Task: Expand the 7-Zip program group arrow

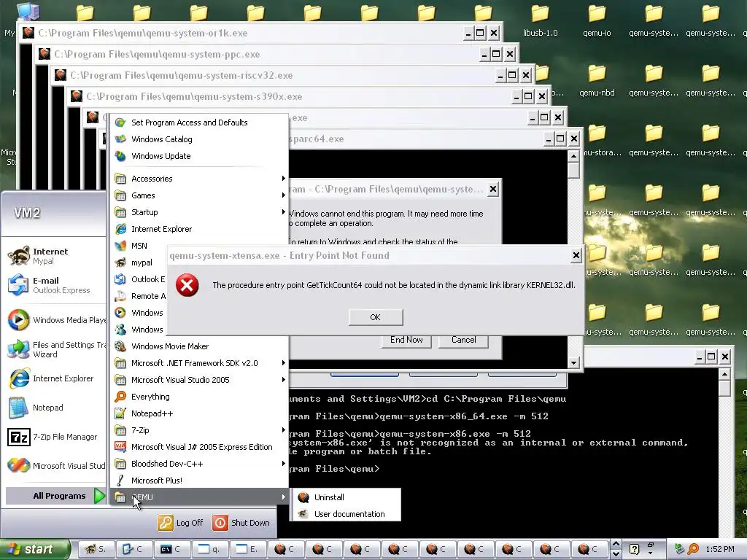Action: pyautogui.click(x=284, y=430)
